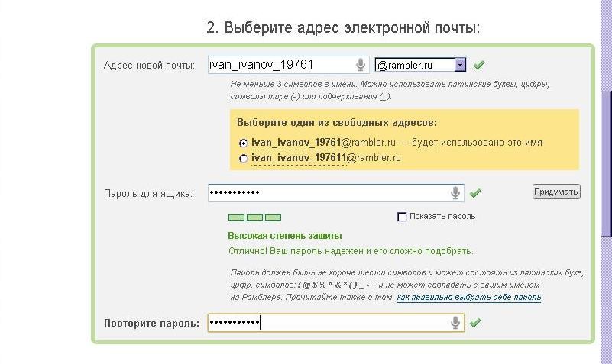Focus the Пароль для ящика input field
The width and height of the screenshot is (612, 364).
pos(335,192)
